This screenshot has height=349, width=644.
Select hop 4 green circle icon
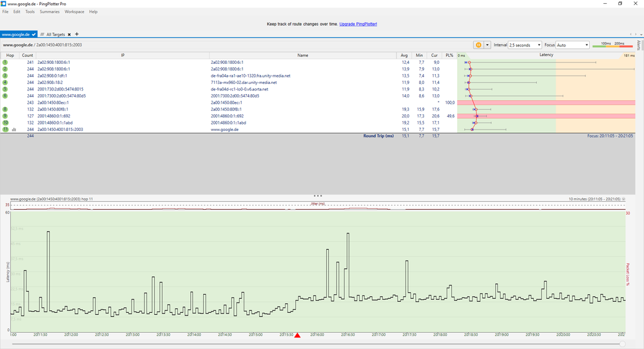[5, 82]
